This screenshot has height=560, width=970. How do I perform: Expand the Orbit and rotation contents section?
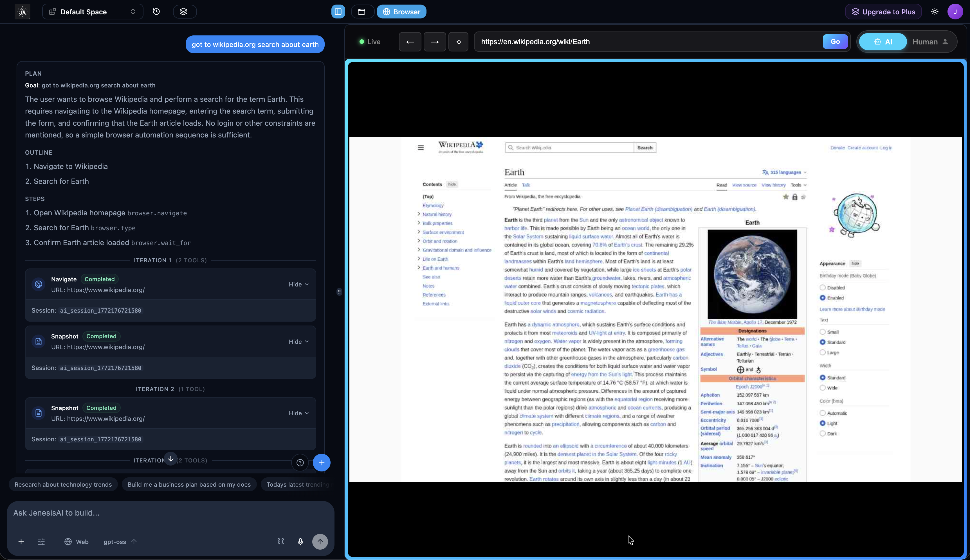[418, 241]
